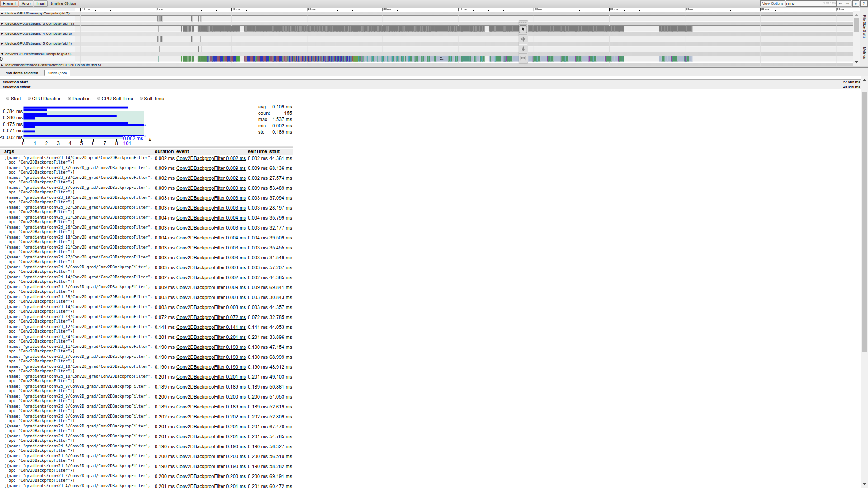Screen dimensions: 868x488
Task: Go to next search result arrow
Action: 848,4
